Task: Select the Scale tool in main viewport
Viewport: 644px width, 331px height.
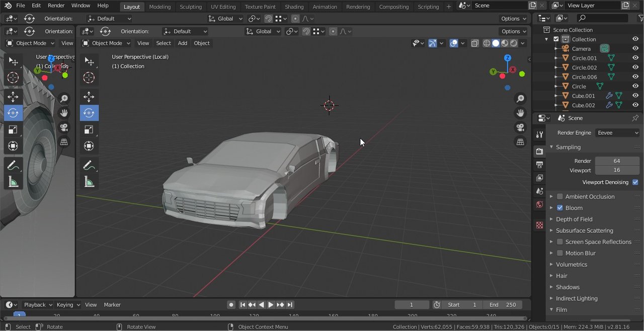Action: 89,129
